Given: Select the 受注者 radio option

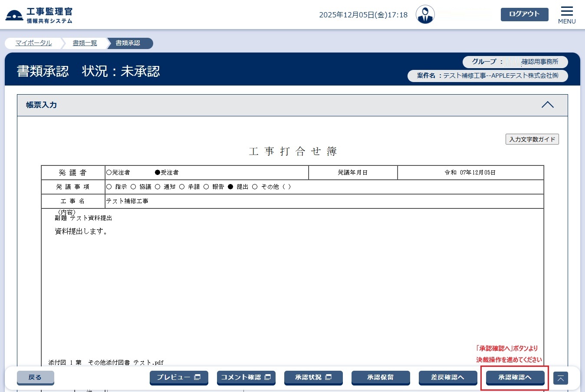Looking at the screenshot, I should (158, 173).
